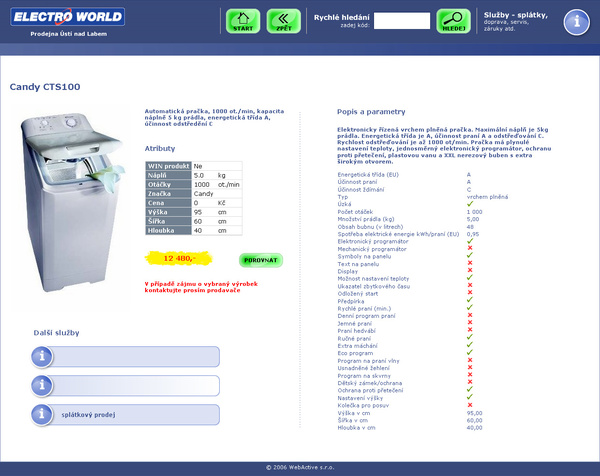
Task: Click the ZPĚT back button
Action: pos(284,21)
